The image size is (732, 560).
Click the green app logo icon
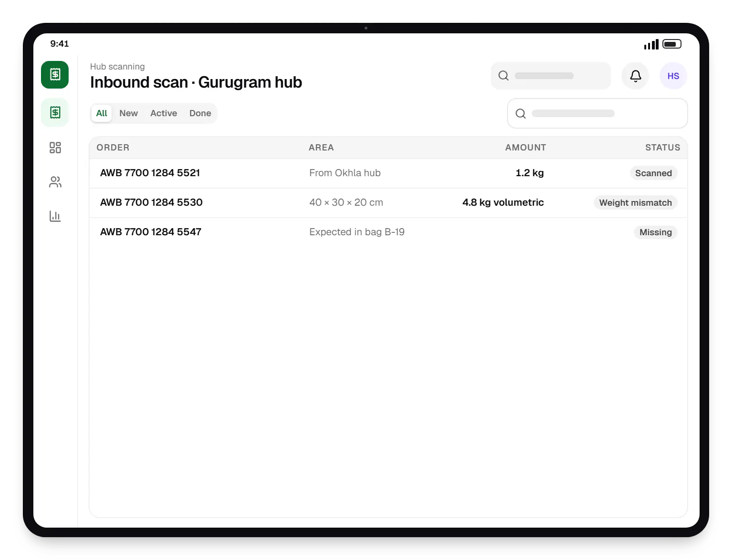[55, 75]
